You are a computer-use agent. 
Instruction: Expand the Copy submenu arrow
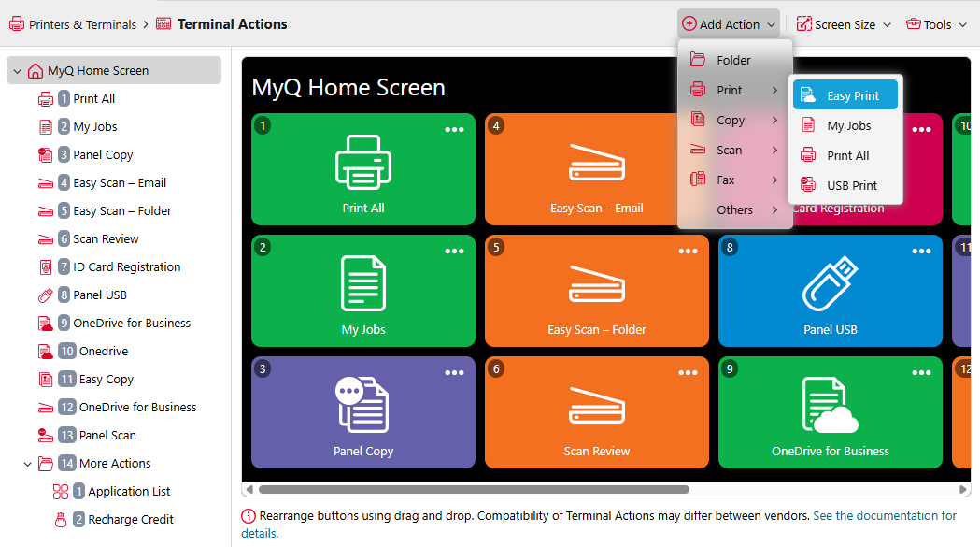(x=775, y=121)
